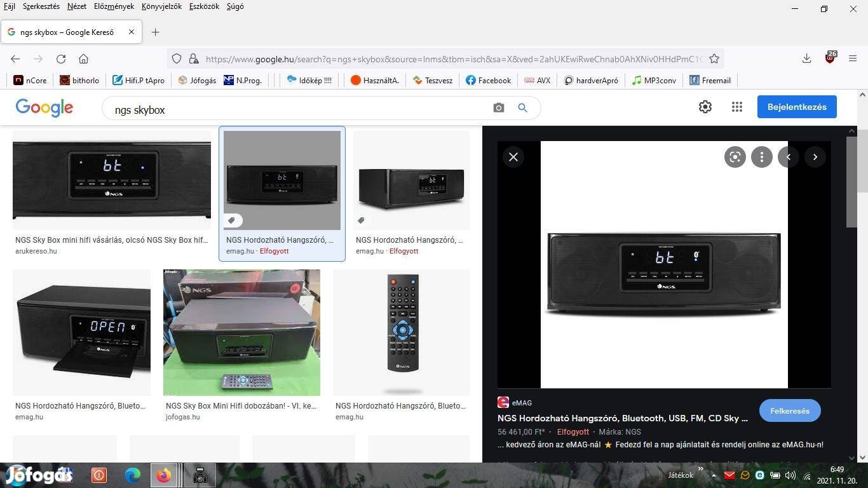
Task: Open the Google apps grid icon
Action: [x=737, y=107]
